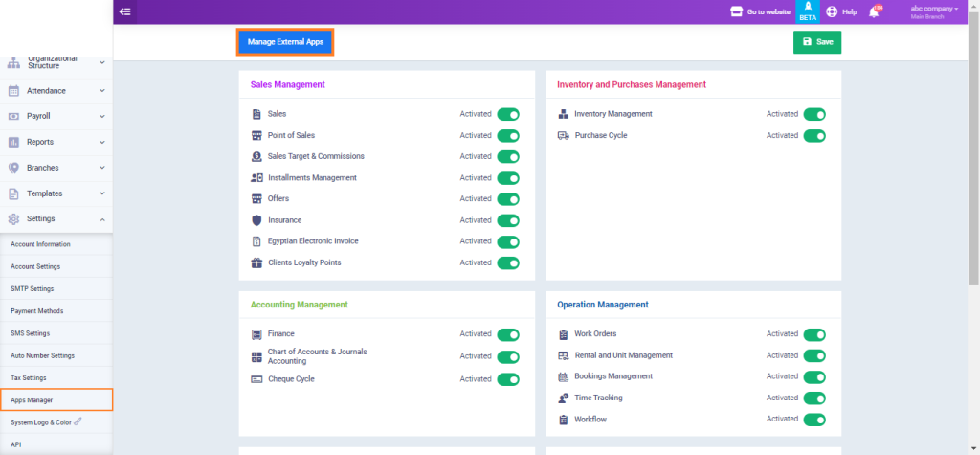
Task: Expand the Branches sidebar section
Action: click(x=56, y=168)
